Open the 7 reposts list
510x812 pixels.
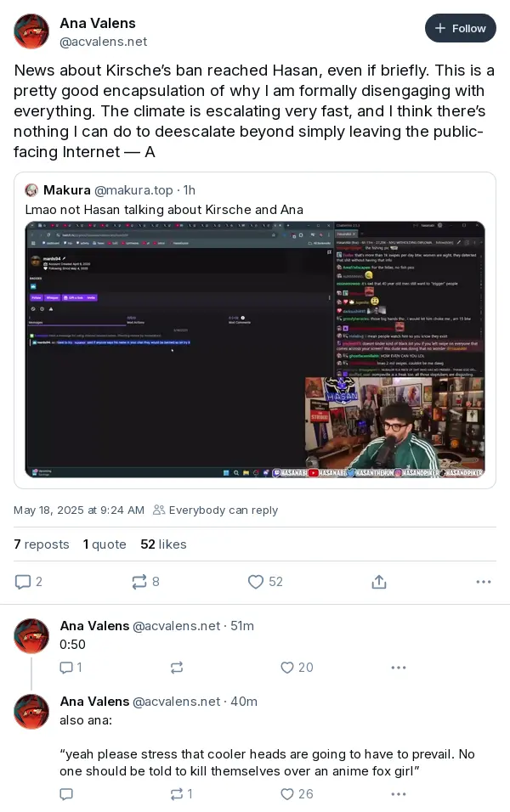[x=42, y=544]
